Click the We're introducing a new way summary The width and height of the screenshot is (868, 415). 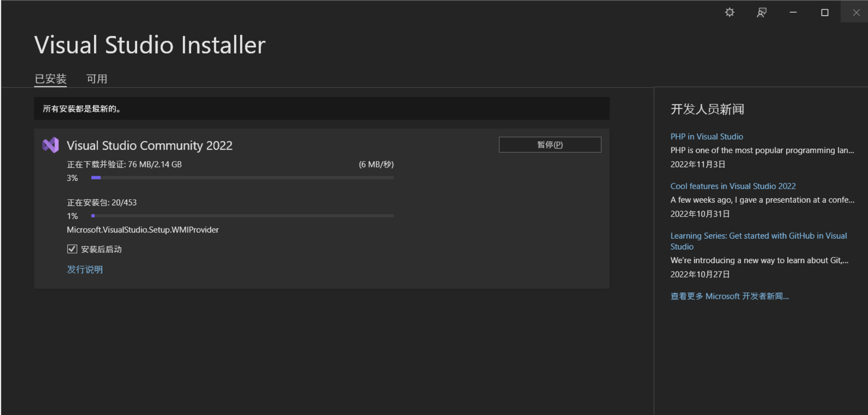[759, 260]
